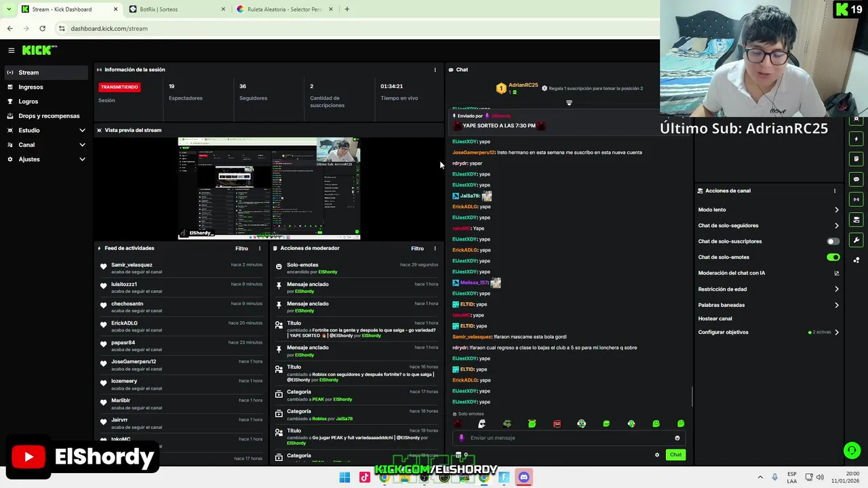Open the hamburger menu next to the Kick logo
The width and height of the screenshot is (868, 488).
tap(12, 50)
